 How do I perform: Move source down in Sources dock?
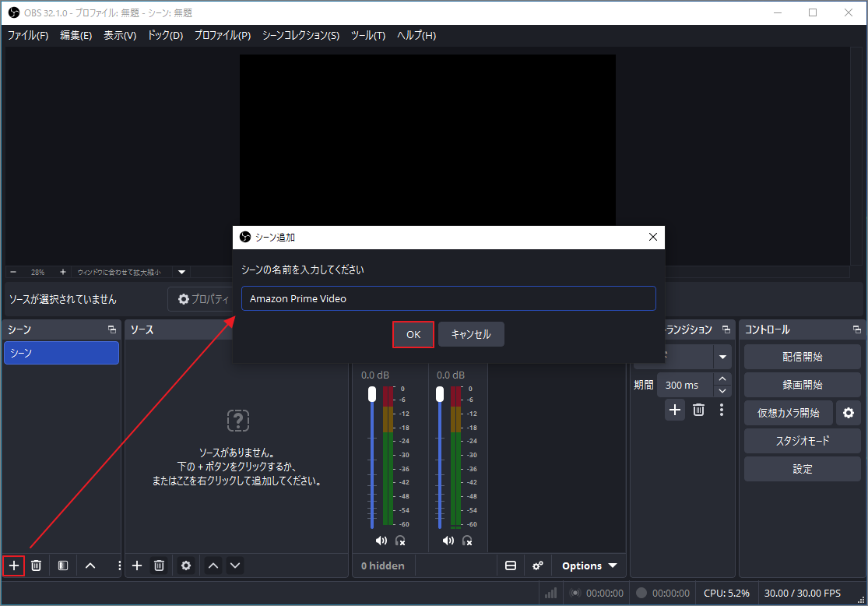click(x=235, y=565)
